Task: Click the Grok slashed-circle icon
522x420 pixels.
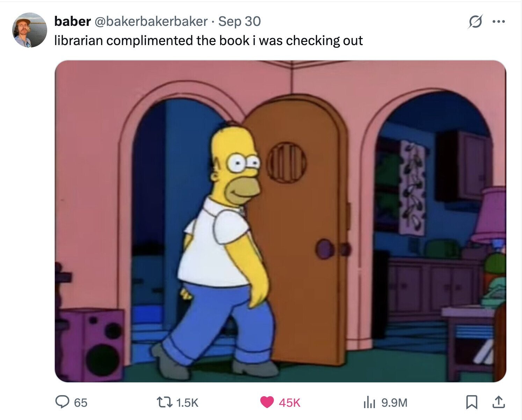Action: (476, 22)
